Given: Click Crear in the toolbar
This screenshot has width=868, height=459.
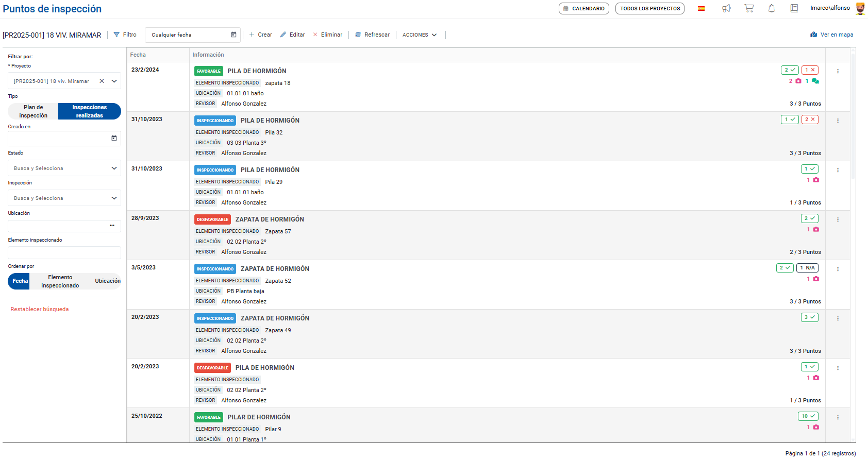Looking at the screenshot, I should pyautogui.click(x=261, y=35).
